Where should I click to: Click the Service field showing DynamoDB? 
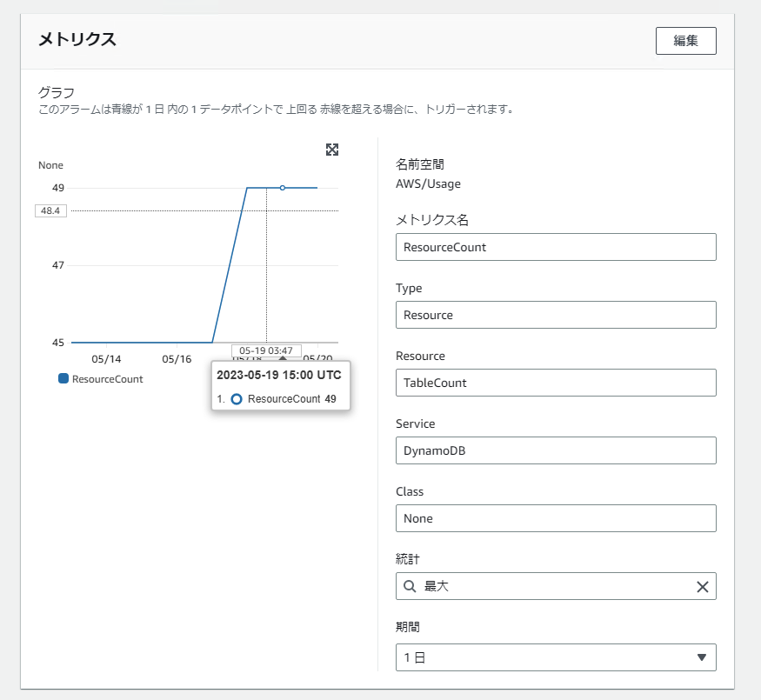coord(555,450)
